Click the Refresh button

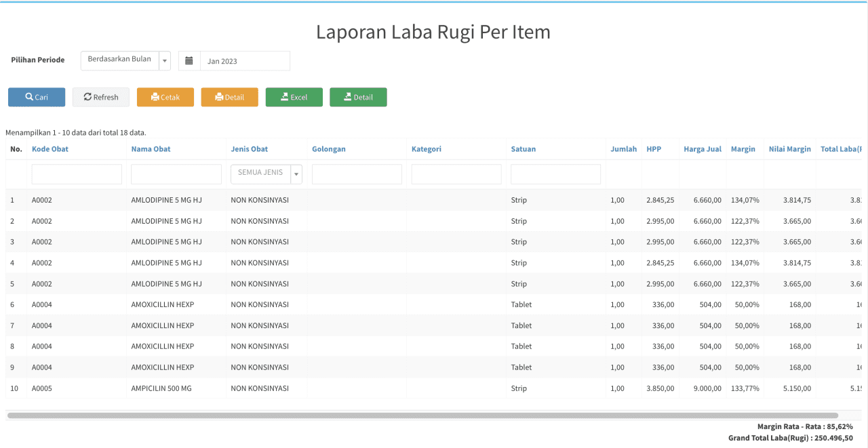(101, 97)
